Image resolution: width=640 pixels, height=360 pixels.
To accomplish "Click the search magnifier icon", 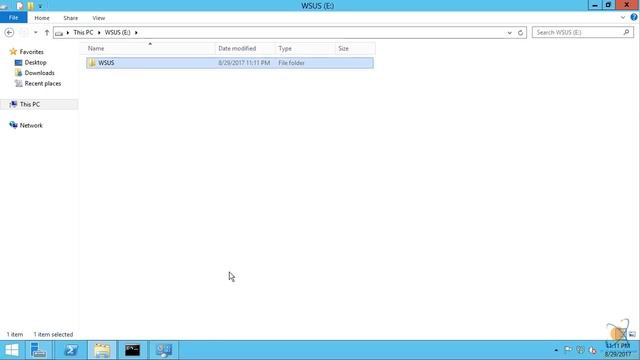I will (627, 32).
